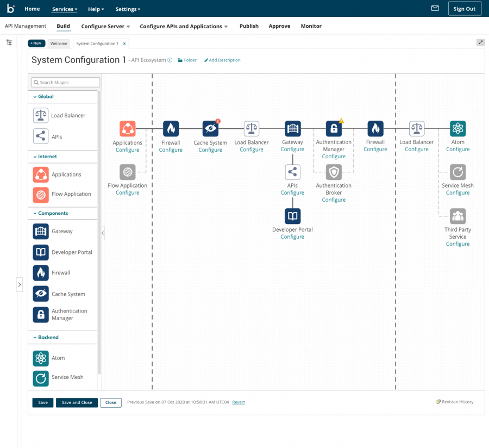The height and width of the screenshot is (448, 489).
Task: Click the Save and Close button
Action: pos(77,402)
